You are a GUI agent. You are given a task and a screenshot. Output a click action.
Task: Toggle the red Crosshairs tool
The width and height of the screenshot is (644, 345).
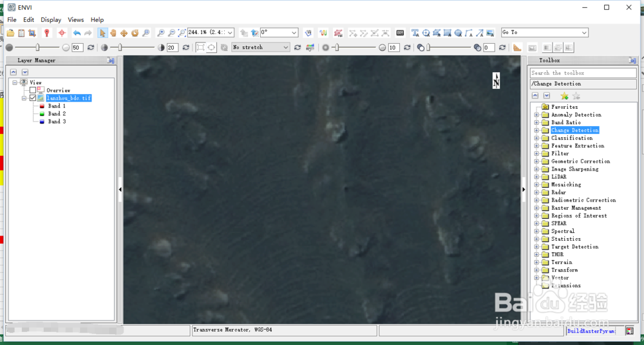pos(62,32)
